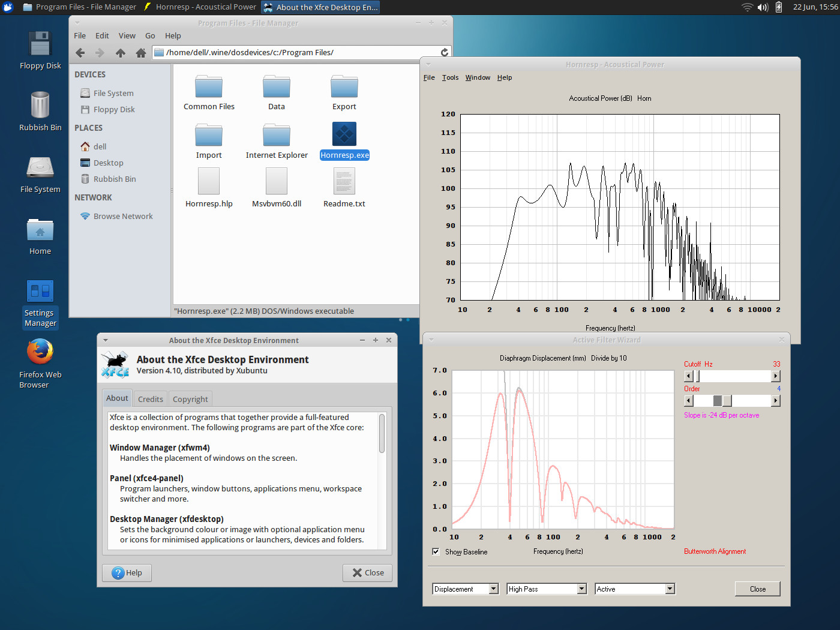This screenshot has height=630, width=840.
Task: Toggle the Show Baseline checkbox
Action: (436, 551)
